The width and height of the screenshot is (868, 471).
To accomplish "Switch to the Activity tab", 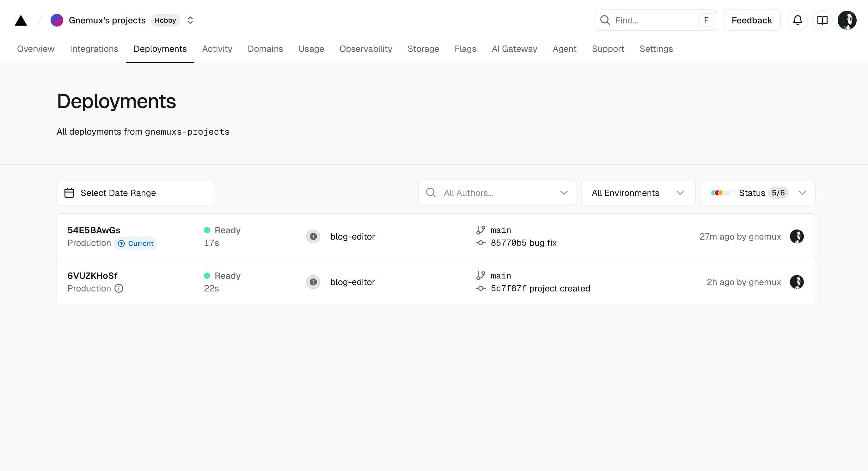I will coord(217,49).
